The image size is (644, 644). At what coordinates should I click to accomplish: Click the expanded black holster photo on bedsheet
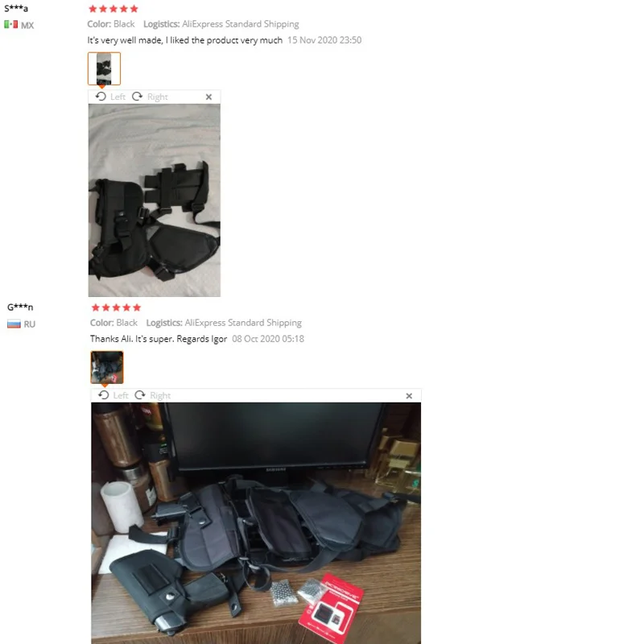(x=155, y=200)
